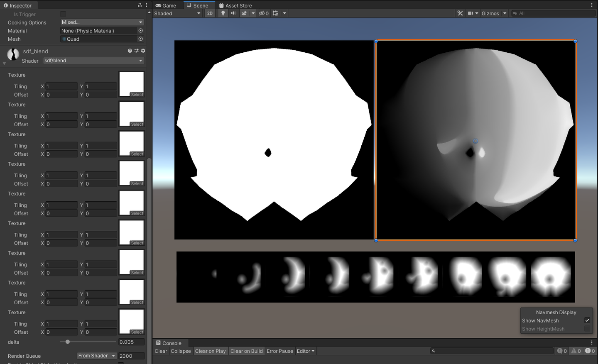Toggle Error Pause in console
The height and width of the screenshot is (364, 598).
tap(280, 351)
